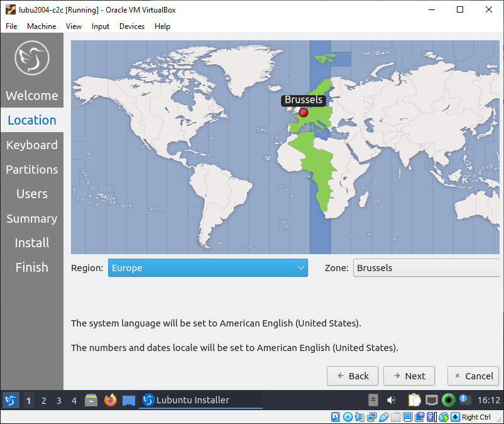Screen dimensions: 504x424
Task: Expand the Region dropdown showing Europe
Action: (x=208, y=268)
